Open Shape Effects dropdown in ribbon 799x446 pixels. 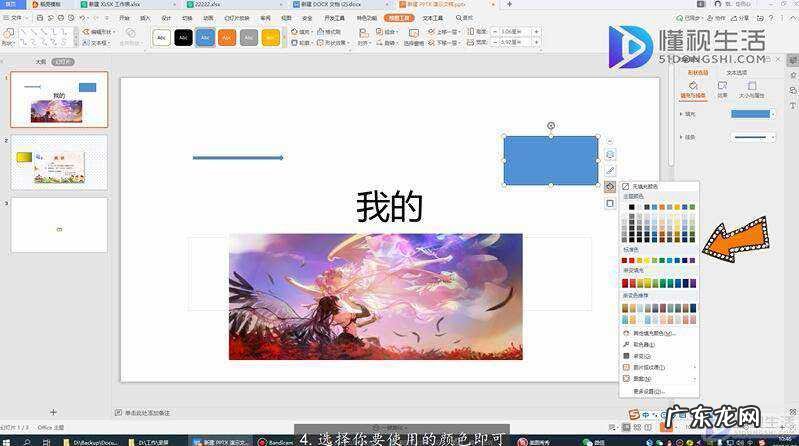[x=333, y=43]
